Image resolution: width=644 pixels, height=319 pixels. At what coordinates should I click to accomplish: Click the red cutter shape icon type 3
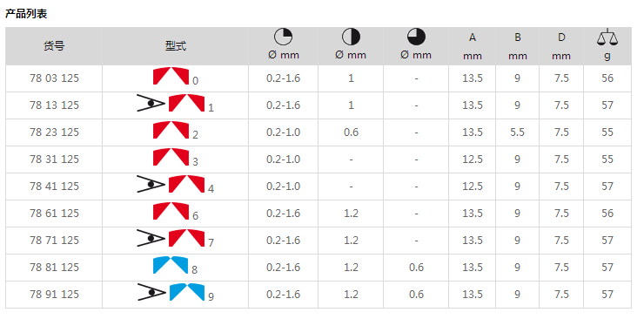pyautogui.click(x=171, y=157)
